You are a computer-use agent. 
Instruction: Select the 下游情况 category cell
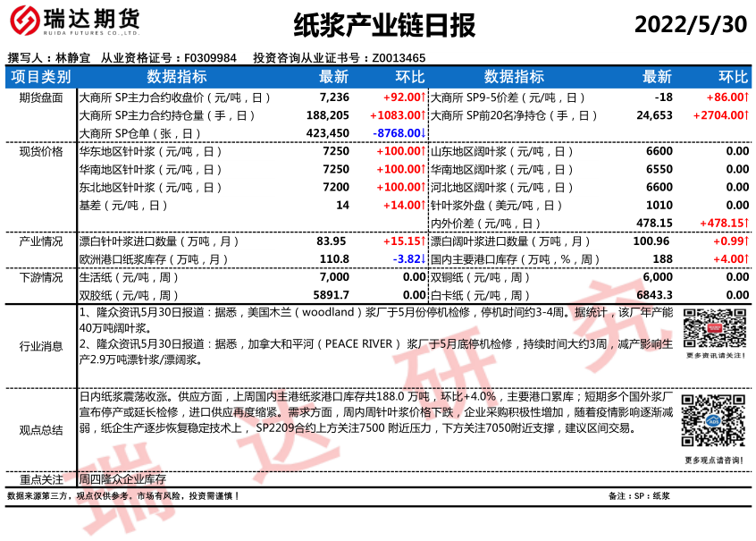40,277
